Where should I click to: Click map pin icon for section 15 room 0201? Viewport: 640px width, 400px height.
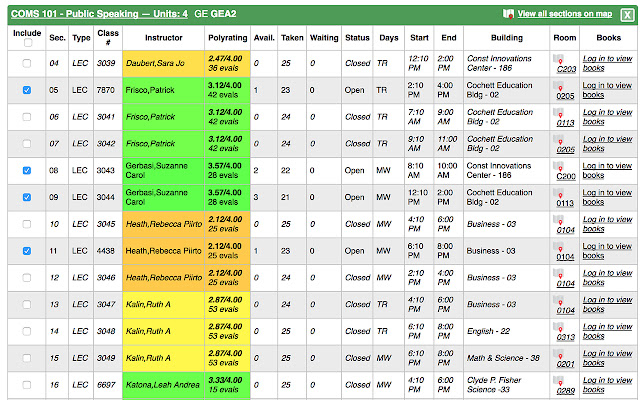pos(558,355)
